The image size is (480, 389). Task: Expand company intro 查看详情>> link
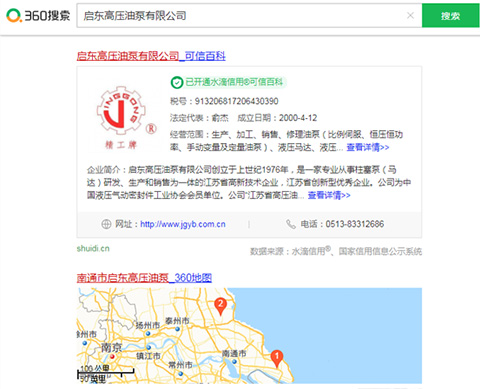click(329, 195)
